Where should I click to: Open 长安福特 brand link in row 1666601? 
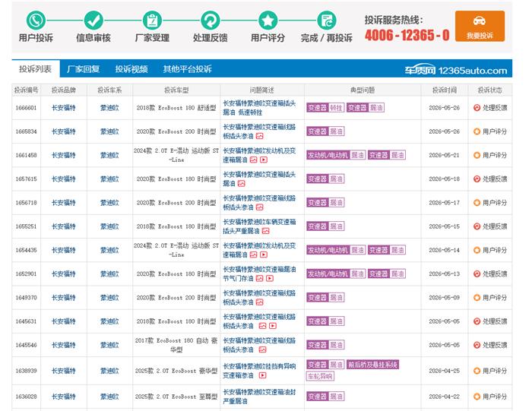[x=63, y=108]
